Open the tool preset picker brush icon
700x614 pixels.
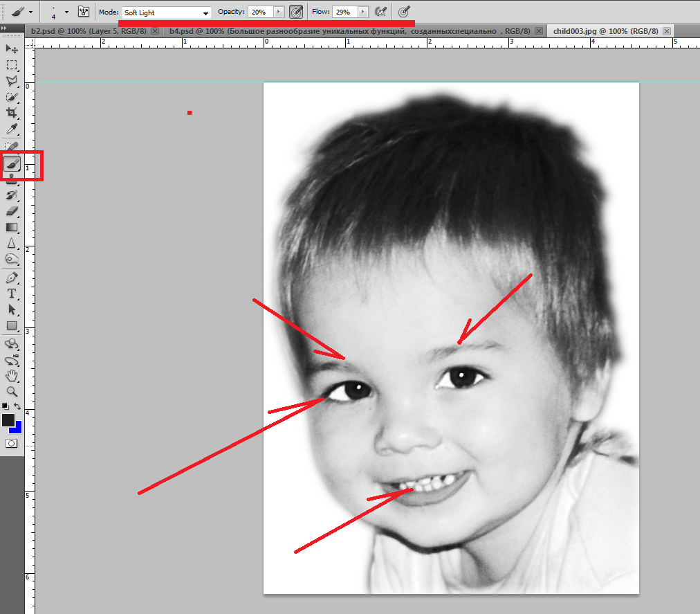18,12
